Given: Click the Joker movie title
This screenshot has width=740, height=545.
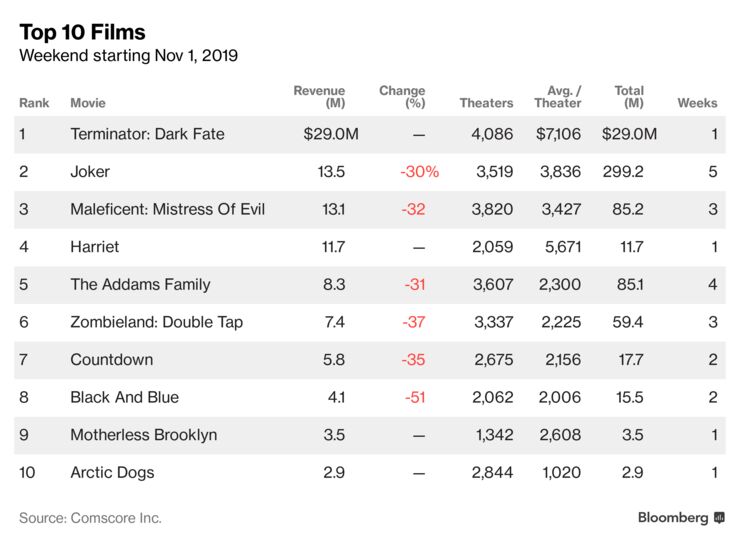Looking at the screenshot, I should [x=90, y=172].
